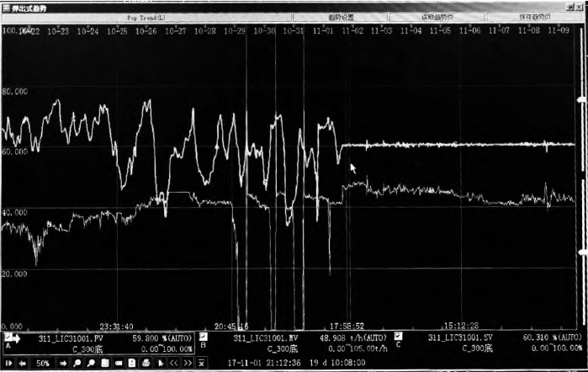
Task: Click the second magnifier zoom icon
Action: [90, 363]
